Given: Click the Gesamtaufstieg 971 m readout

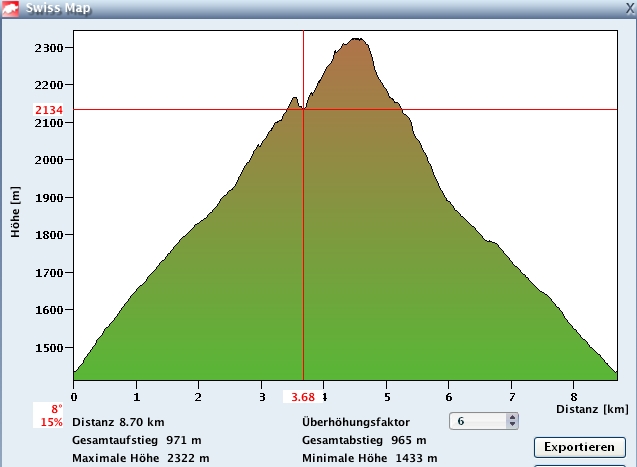Looking at the screenshot, I should click(136, 440).
